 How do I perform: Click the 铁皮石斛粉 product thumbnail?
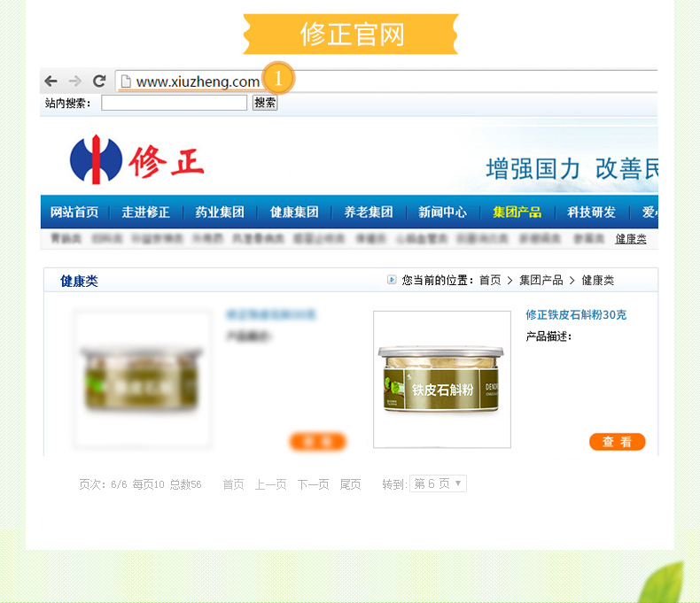441,379
